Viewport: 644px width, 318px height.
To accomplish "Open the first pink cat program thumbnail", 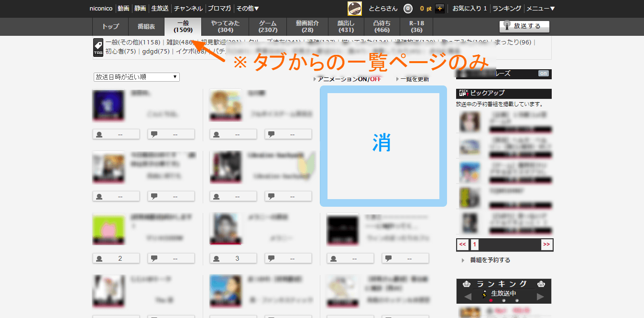I will (x=109, y=229).
